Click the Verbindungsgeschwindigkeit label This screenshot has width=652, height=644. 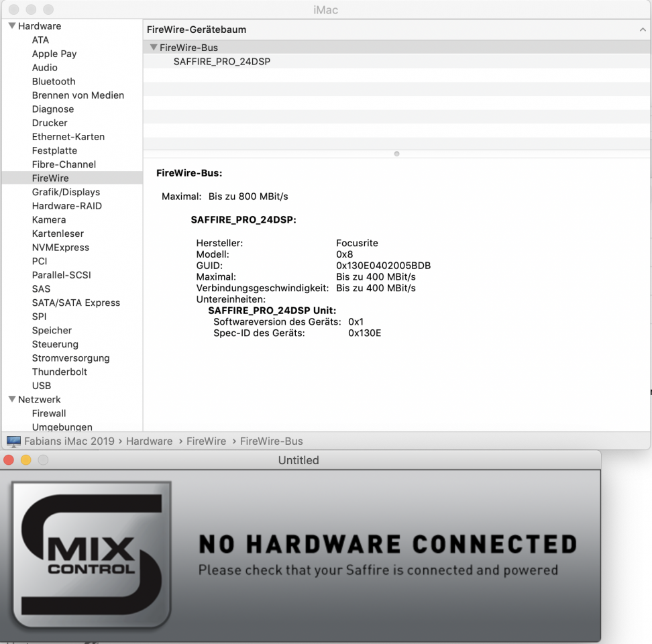(262, 288)
